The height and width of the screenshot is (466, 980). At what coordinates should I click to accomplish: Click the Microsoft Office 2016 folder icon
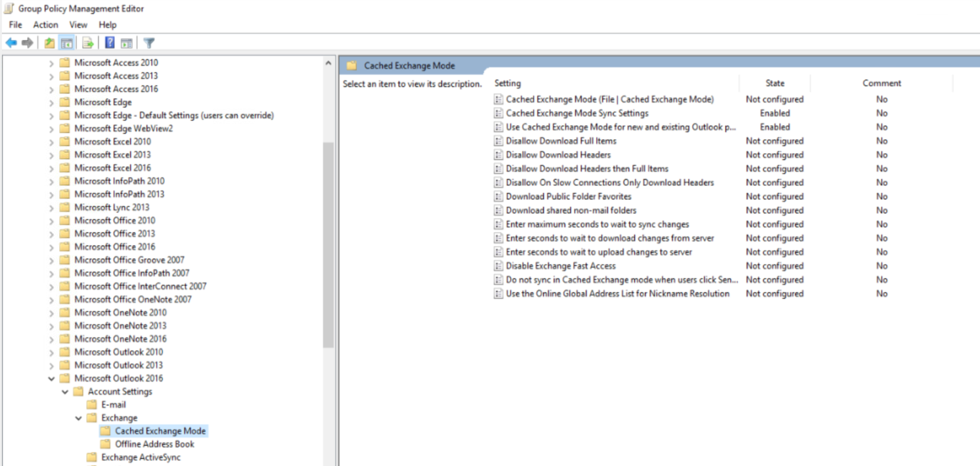[x=64, y=247]
